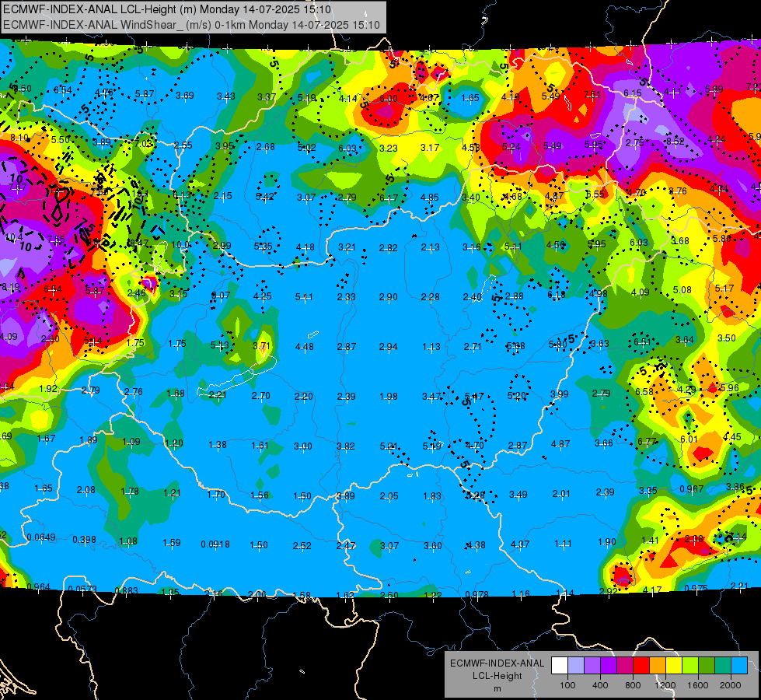The image size is (761, 700).
Task: Click the '1200' legend scale label
Action: click(x=665, y=685)
